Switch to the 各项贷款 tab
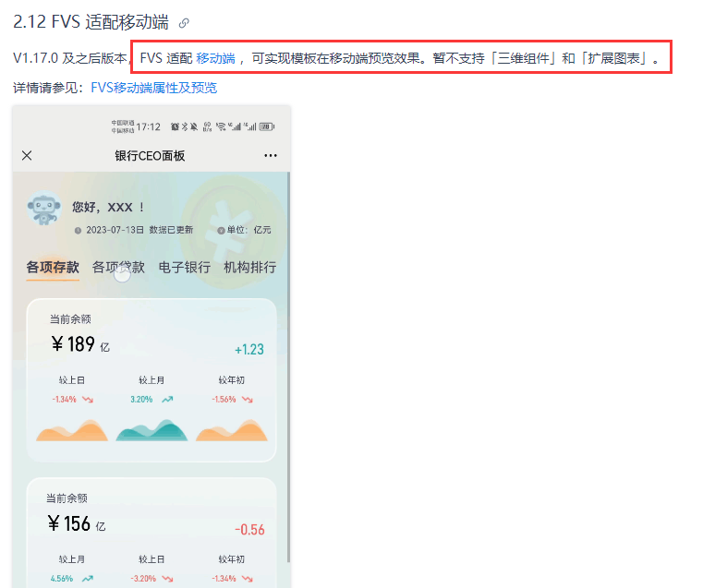The width and height of the screenshot is (715, 588). point(118,267)
